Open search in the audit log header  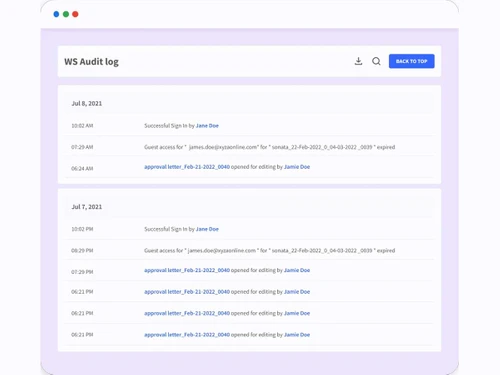376,61
